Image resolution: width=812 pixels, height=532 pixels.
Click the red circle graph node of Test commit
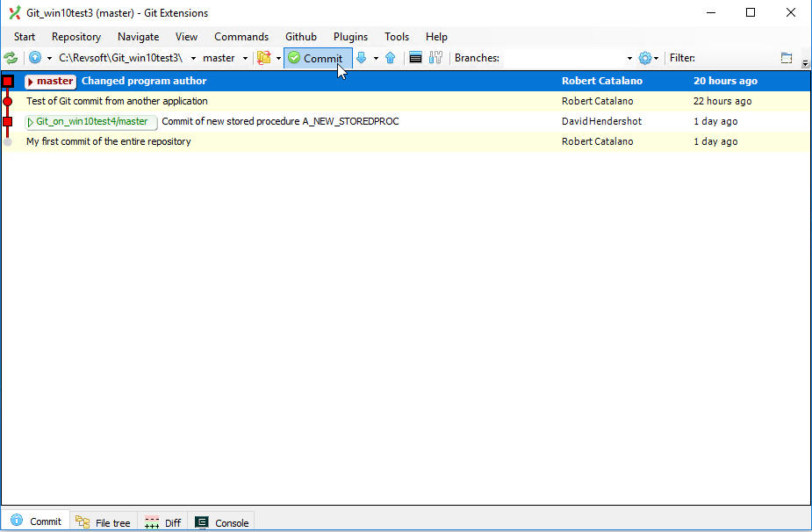(x=7, y=101)
